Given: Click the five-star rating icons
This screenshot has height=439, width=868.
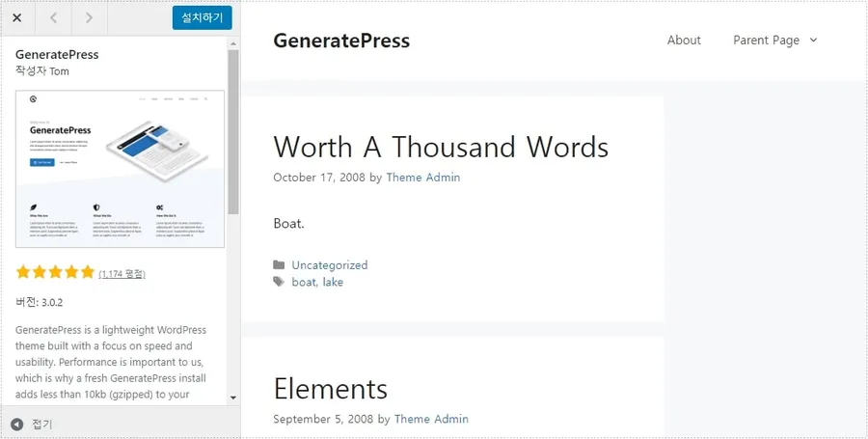Looking at the screenshot, I should tap(55, 272).
